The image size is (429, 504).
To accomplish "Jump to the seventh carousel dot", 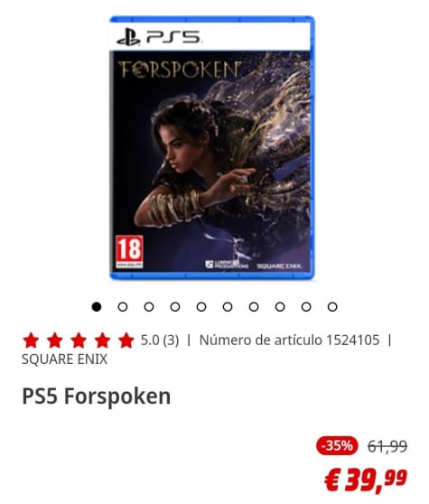I will tap(254, 307).
